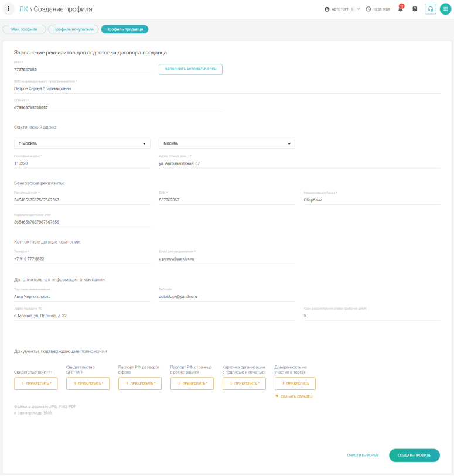Open headset support chat icon
Screen dimensions: 454x476
point(431,9)
